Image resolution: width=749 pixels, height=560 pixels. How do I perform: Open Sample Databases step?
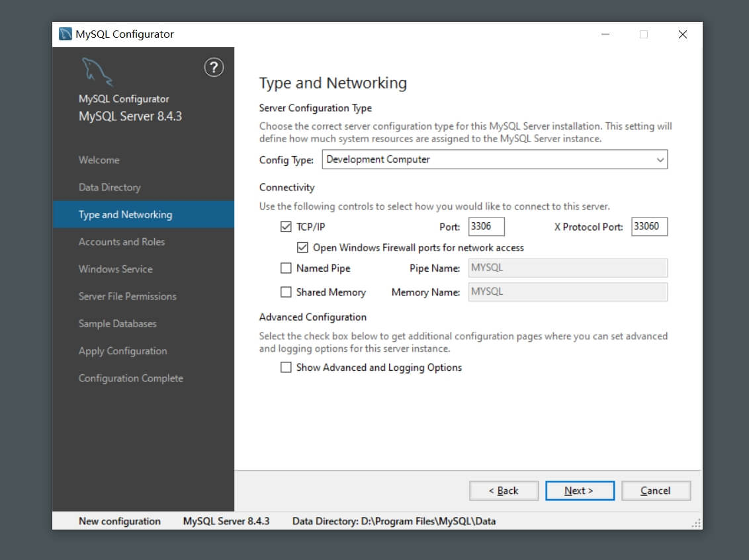pyautogui.click(x=118, y=323)
